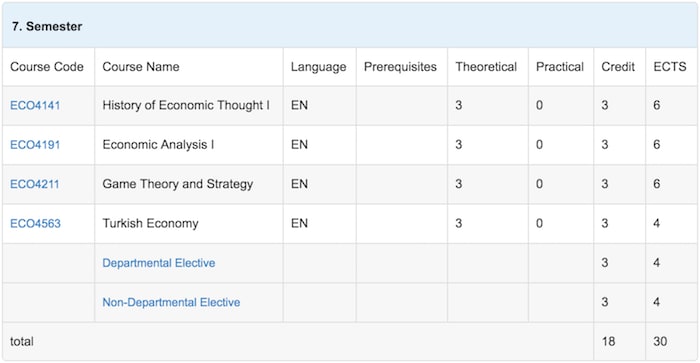The image size is (700, 363).
Task: Open the Departmental Elective link
Action: coord(158,263)
